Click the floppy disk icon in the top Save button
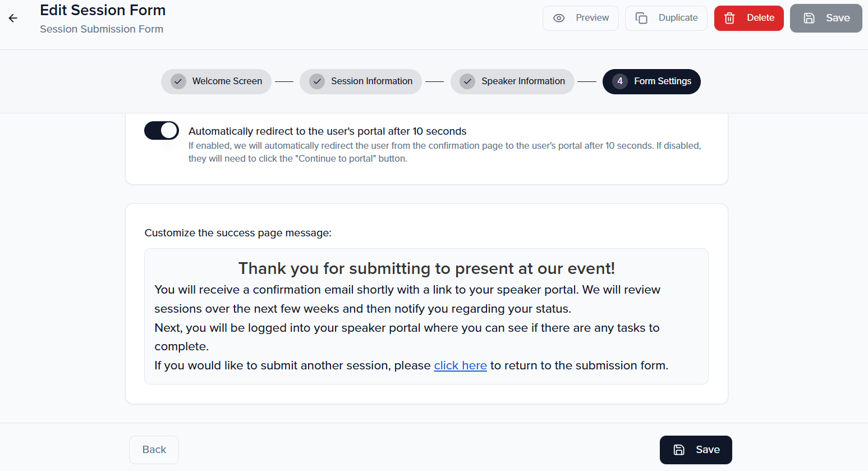Screen dimensions: 868x471 click(809, 18)
